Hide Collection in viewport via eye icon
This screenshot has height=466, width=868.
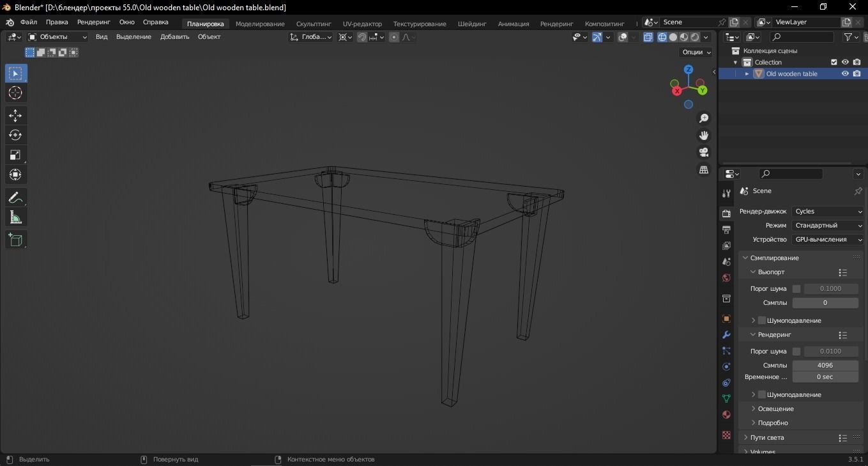(x=845, y=62)
